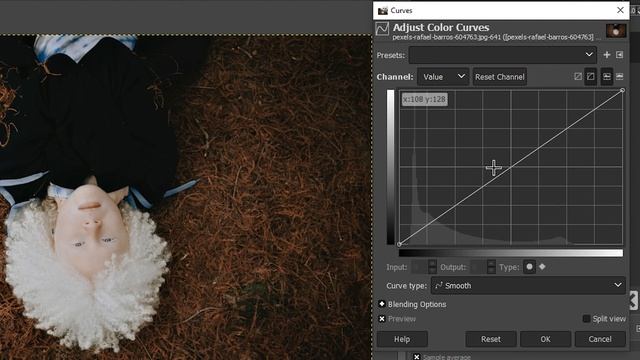This screenshot has width=640, height=360.
Task: Close the Curves dialog window
Action: click(620, 10)
